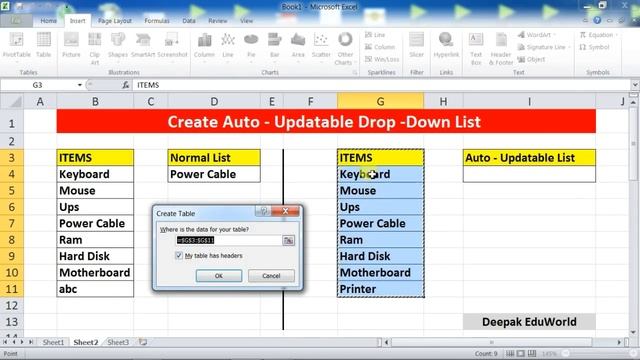The image size is (640, 360).
Task: Click the empty cell under Auto - Updatable List
Action: coord(529,174)
